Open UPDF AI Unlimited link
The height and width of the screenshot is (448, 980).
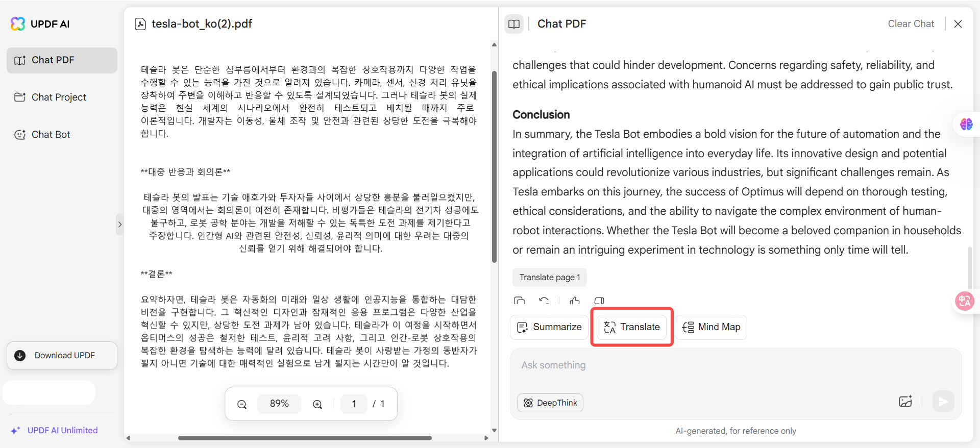tap(54, 430)
